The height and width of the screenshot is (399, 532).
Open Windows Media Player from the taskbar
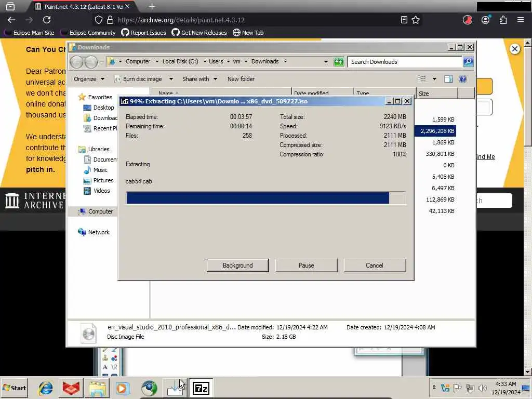pos(123,388)
